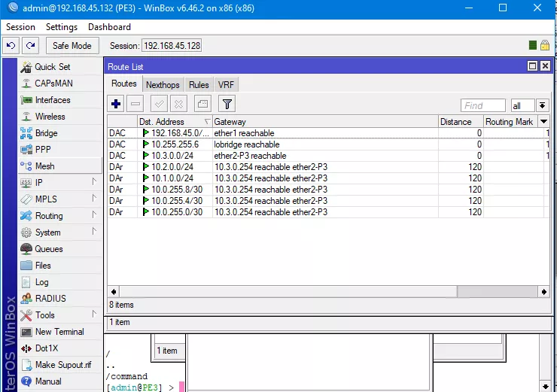Click the Redo arrow icon
Screen dimensions: 557x392
[31, 45]
